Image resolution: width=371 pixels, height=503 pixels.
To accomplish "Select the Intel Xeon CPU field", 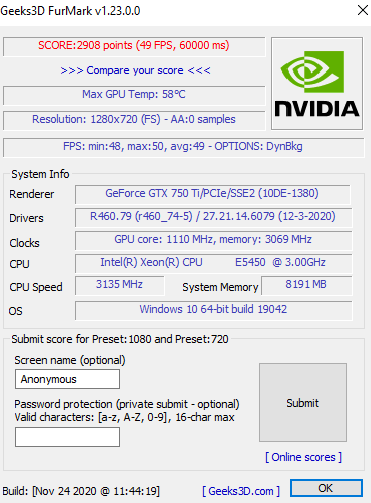I will point(213,263).
